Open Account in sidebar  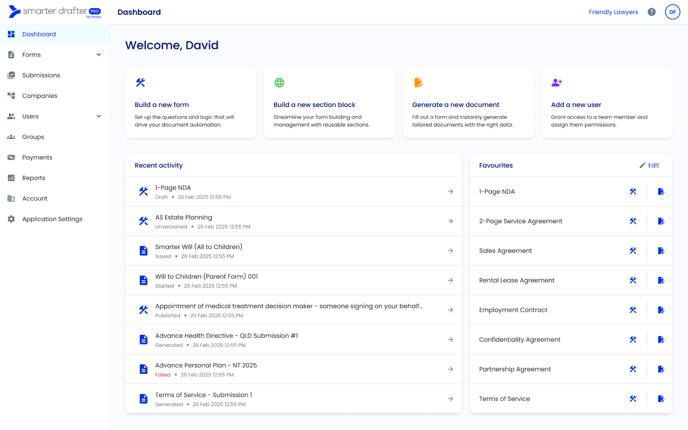pos(55,198)
